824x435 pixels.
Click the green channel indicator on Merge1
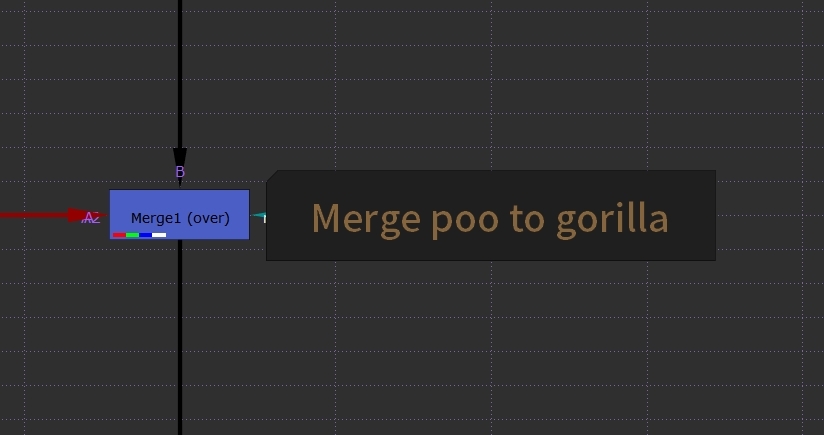pos(132,235)
